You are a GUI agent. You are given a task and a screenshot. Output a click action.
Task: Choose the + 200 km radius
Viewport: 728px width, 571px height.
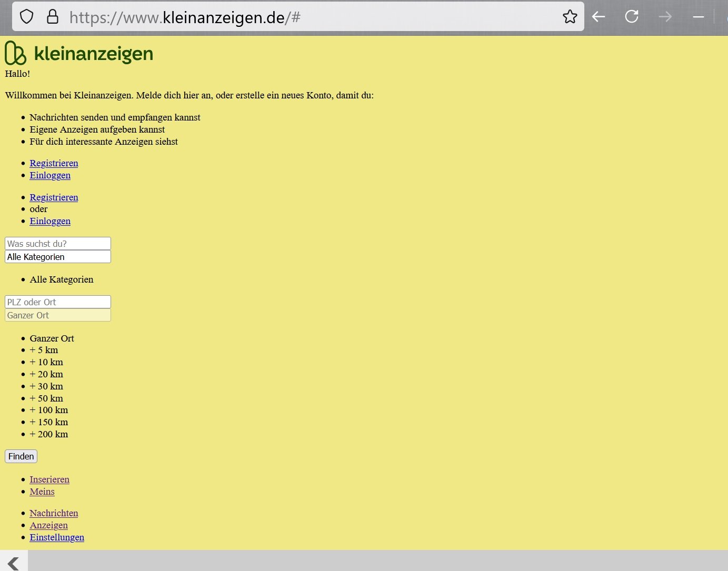pos(48,434)
